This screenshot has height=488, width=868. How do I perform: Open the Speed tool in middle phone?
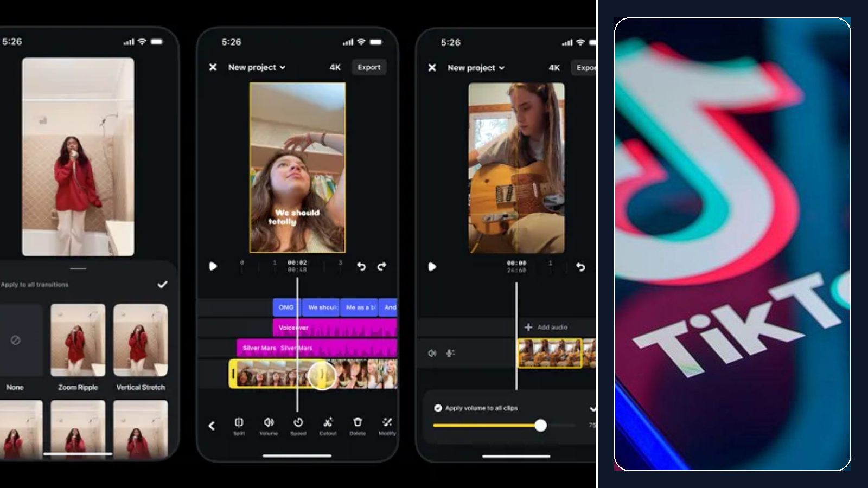point(298,426)
